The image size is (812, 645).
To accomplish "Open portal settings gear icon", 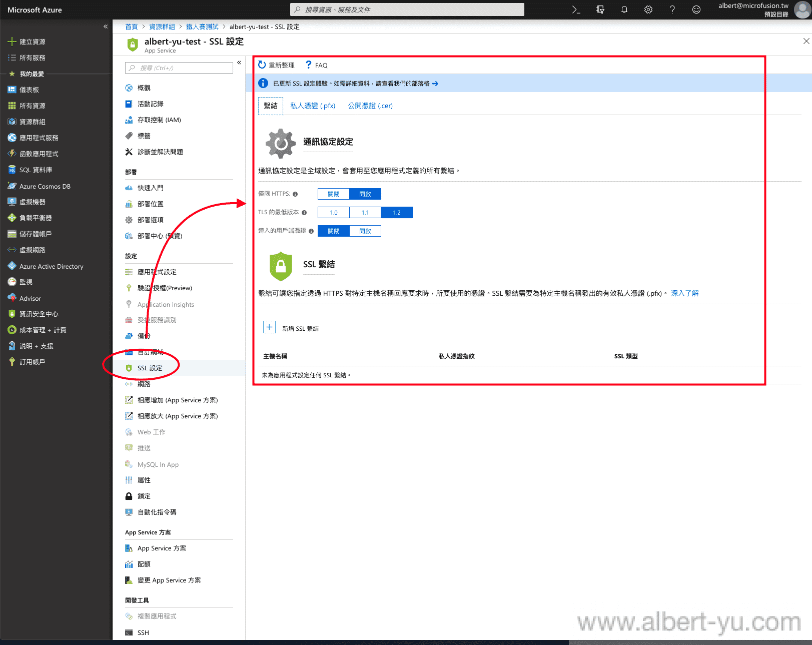I will click(648, 10).
